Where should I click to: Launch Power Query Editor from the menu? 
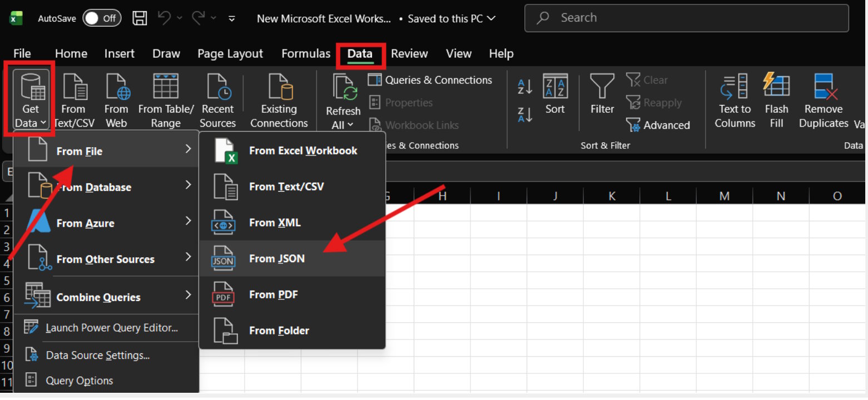tap(106, 328)
